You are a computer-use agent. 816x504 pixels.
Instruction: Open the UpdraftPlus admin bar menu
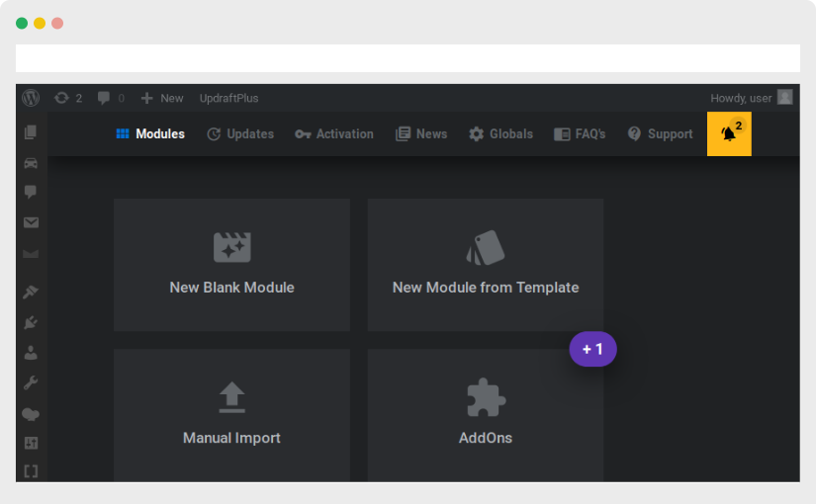click(229, 98)
